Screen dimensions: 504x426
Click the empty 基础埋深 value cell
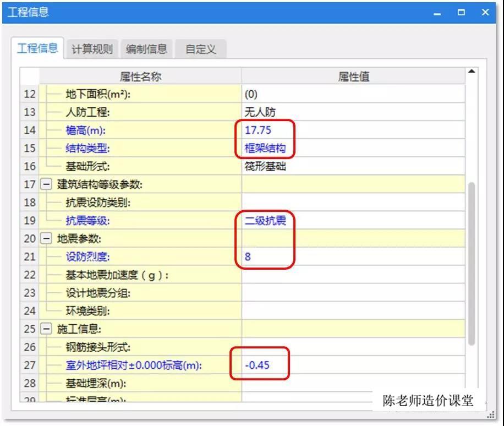(353, 383)
